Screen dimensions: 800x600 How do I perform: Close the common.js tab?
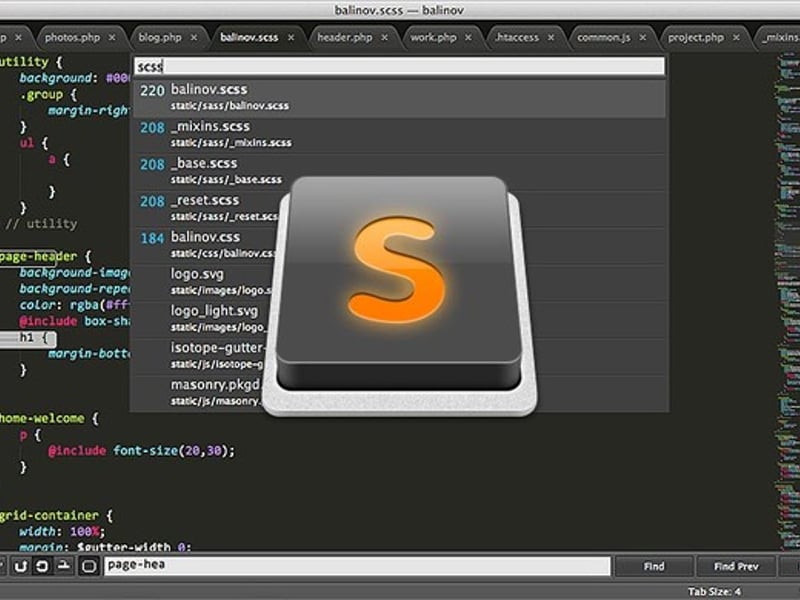[643, 38]
